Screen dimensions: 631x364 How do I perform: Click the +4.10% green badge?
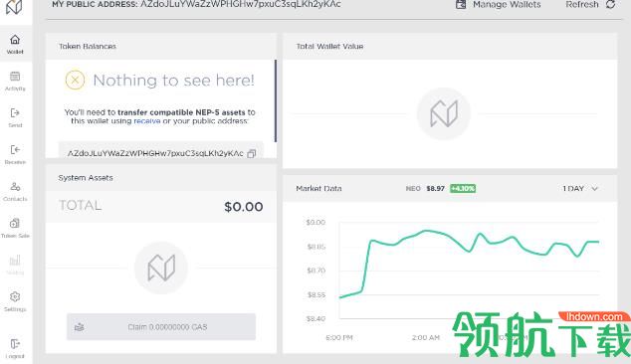click(x=463, y=188)
